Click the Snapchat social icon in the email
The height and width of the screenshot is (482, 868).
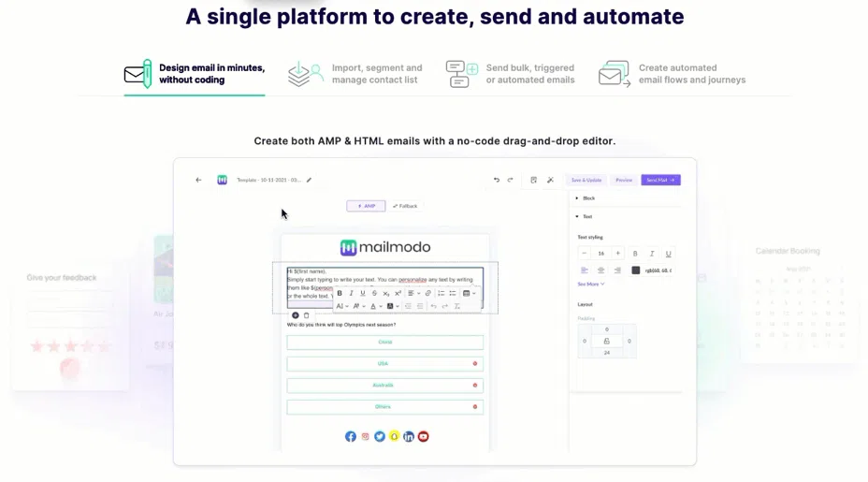point(394,436)
